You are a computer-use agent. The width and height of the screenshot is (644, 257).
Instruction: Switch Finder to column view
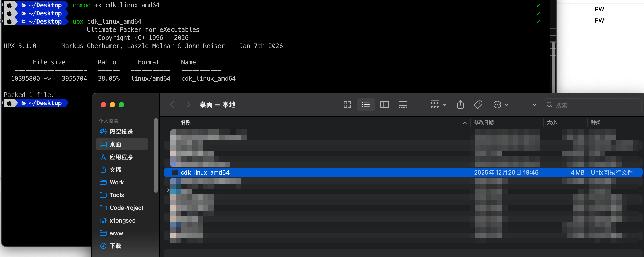[384, 104]
